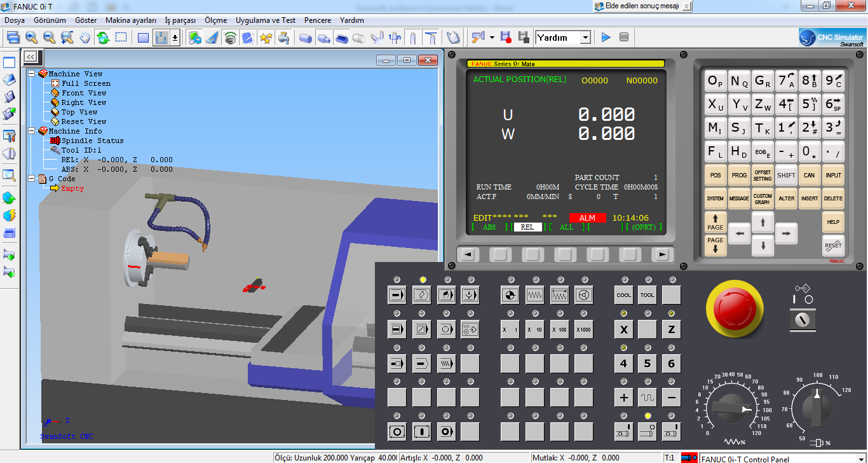The width and height of the screenshot is (868, 463).
Task: Open Uygulama ve Test menu
Action: (265, 20)
